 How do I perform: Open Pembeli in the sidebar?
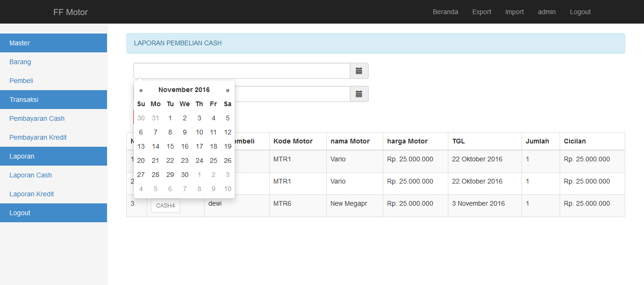click(x=53, y=81)
